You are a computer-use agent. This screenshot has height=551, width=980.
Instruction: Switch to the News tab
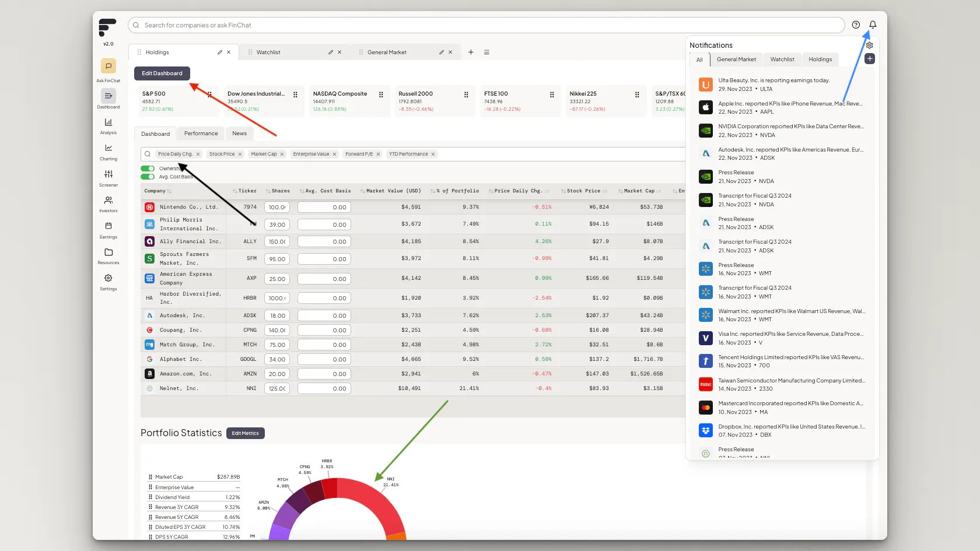tap(239, 134)
